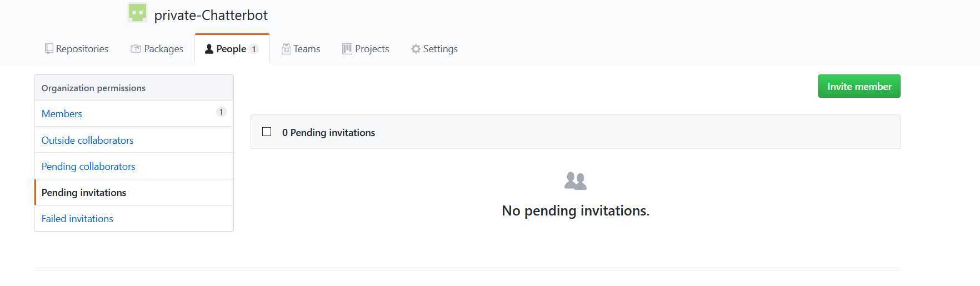Click the gray people icon above No pending invitations

click(576, 181)
